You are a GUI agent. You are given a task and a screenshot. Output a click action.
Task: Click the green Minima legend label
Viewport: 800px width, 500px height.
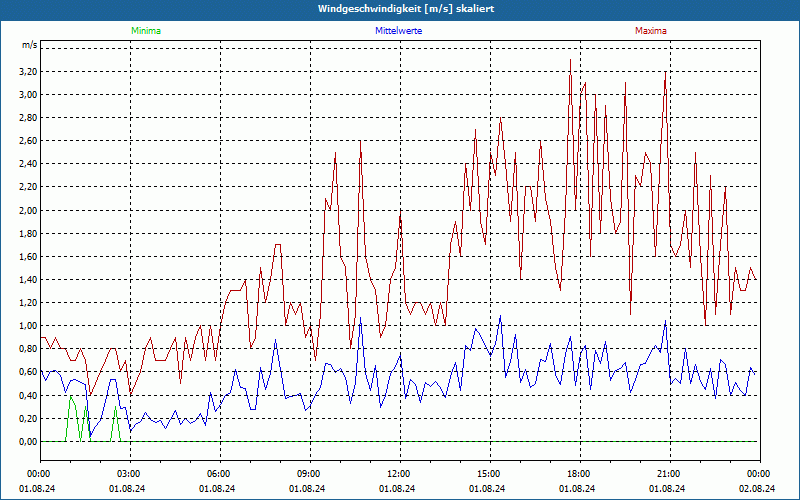(x=146, y=31)
